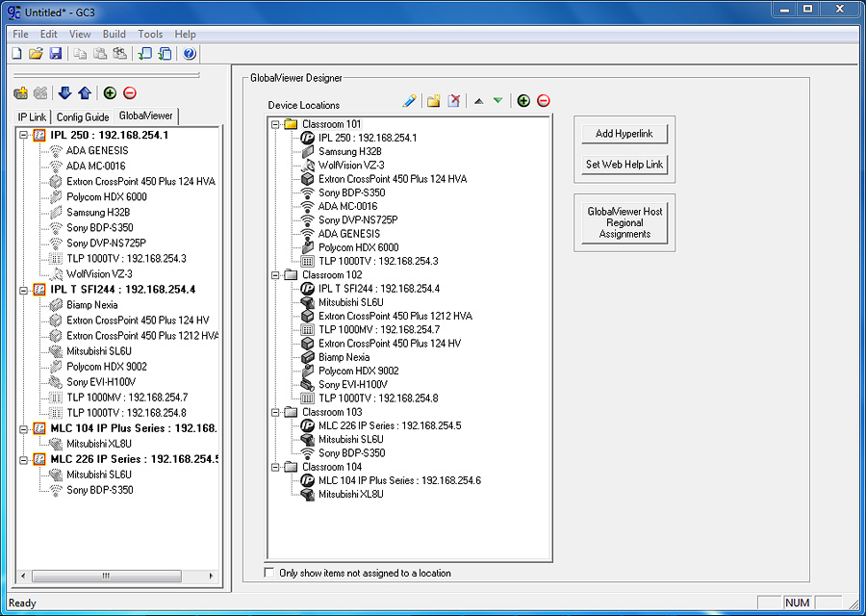The image size is (866, 616).
Task: Open GlobalViewer Host Regional Assignments
Action: click(x=624, y=222)
